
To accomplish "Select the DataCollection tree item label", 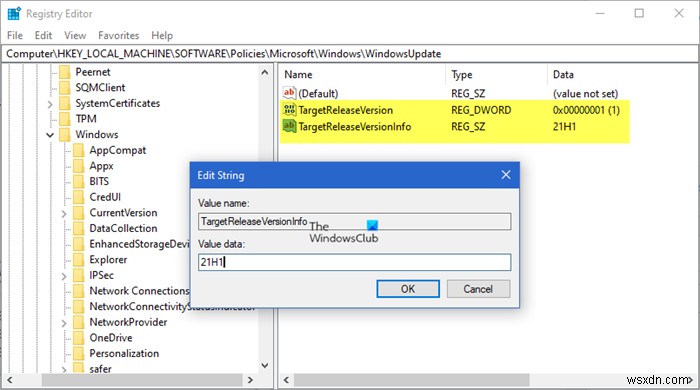I will pos(123,228).
